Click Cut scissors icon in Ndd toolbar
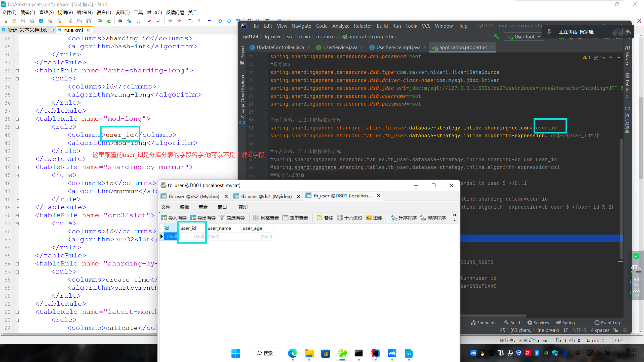 pos(70,21)
